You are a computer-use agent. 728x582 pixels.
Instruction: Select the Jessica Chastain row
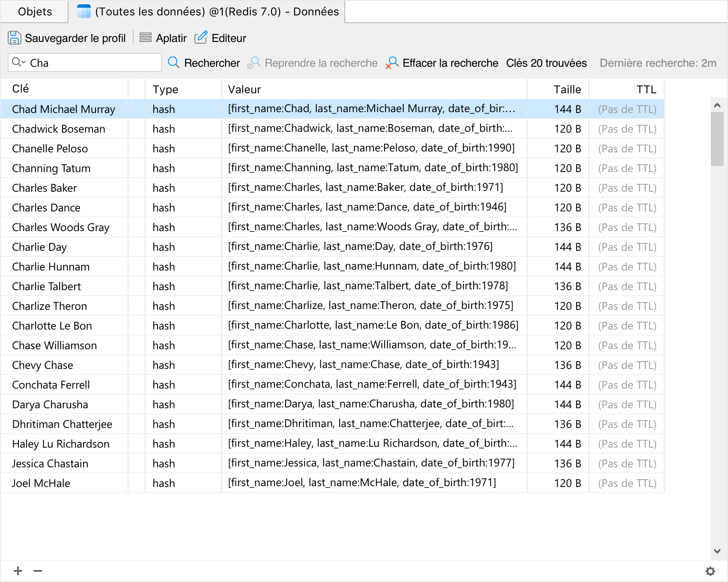point(50,463)
